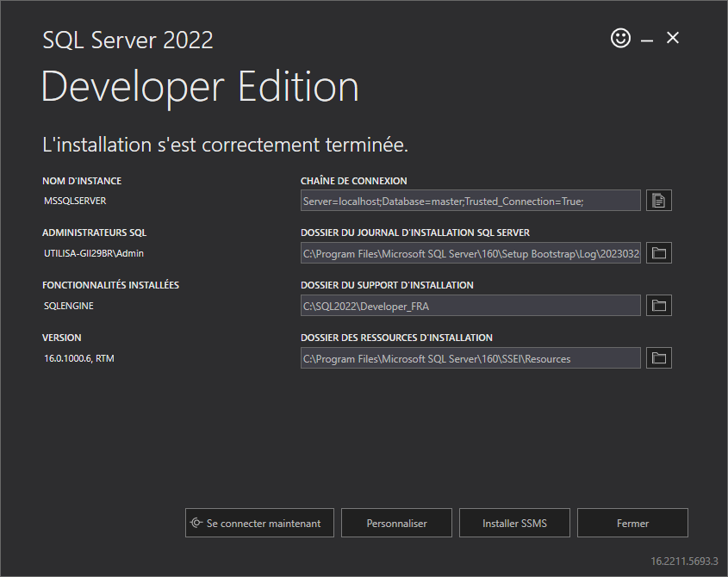Select the connection string text field
728x577 pixels.
(470, 201)
